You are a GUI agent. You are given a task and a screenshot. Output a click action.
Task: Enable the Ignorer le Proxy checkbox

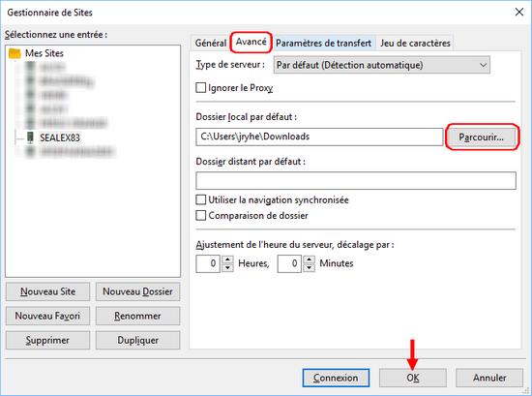(201, 87)
